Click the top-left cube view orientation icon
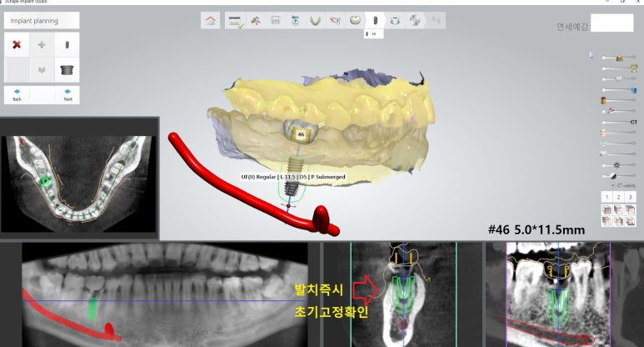 pyautogui.click(x=607, y=210)
